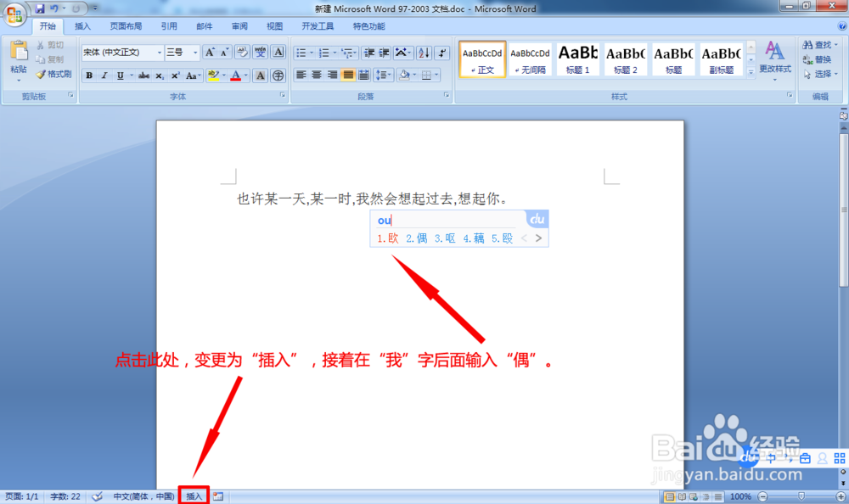Viewport: 849px width, 504px height.
Task: Switch to Web Layout view
Action: tap(694, 496)
